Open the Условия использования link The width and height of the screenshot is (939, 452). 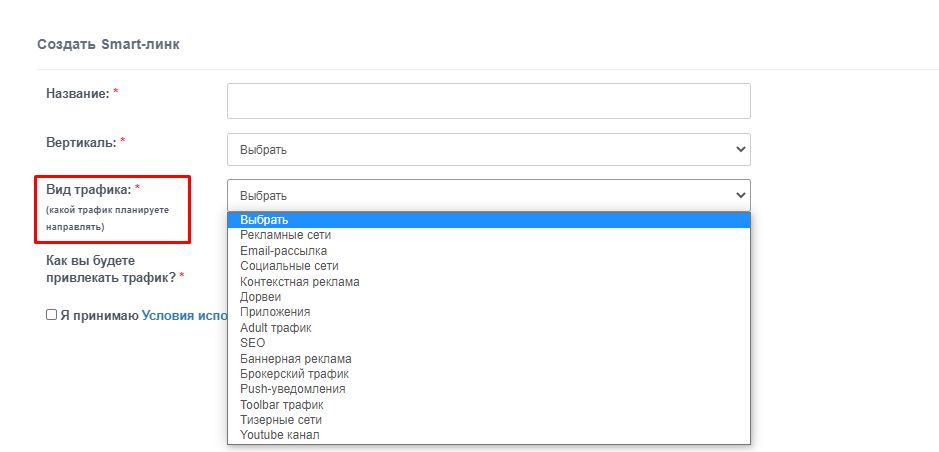(x=184, y=314)
